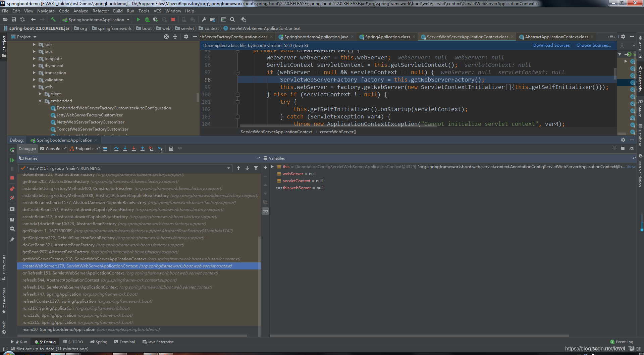Click Evaluate Expression calculator icon
This screenshot has height=355, width=644.
pos(171,149)
